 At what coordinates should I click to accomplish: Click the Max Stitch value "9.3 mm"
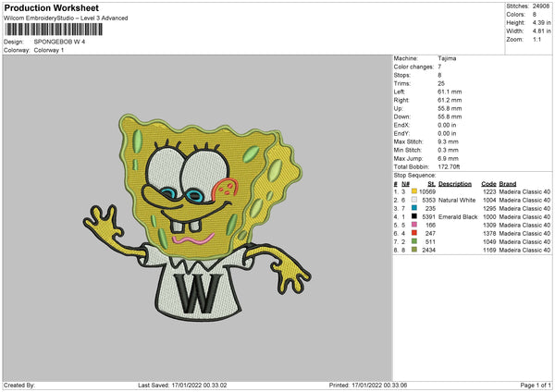click(x=448, y=141)
